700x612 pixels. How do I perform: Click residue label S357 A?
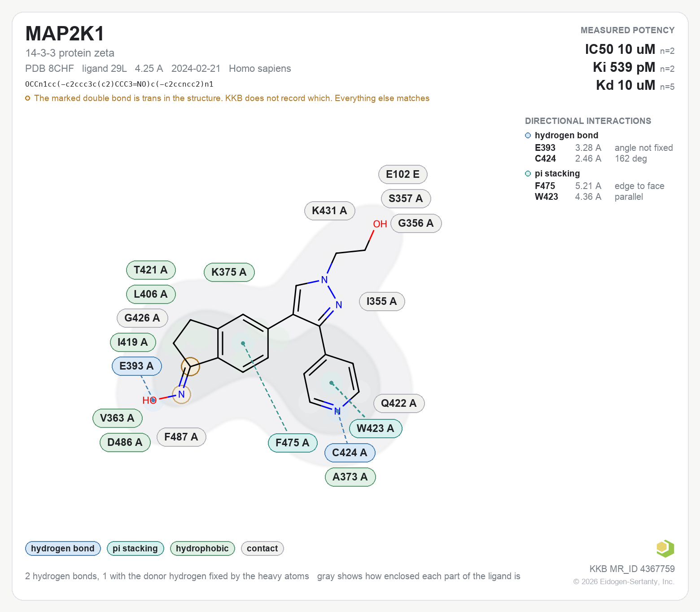tap(406, 198)
